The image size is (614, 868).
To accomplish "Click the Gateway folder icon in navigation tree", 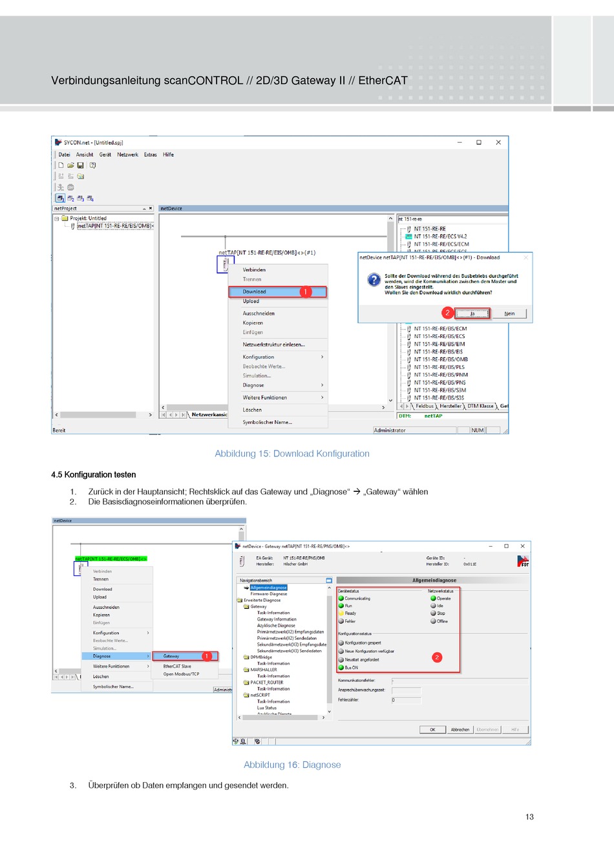I will coord(246,607).
